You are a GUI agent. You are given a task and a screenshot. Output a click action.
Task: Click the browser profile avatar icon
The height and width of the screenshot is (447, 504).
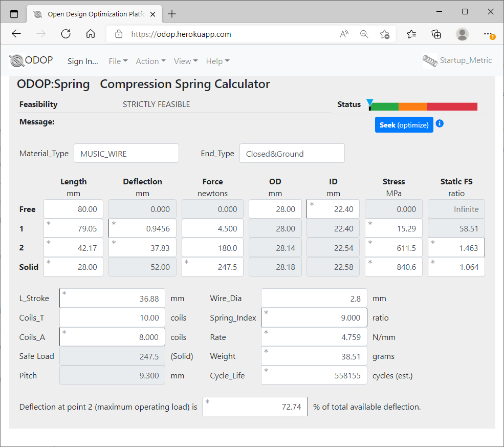[x=462, y=34]
